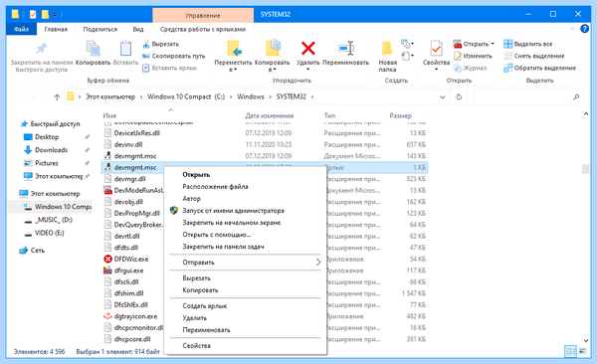Click Easy access dropdown icon in Create group
597x364 pixels.
click(407, 56)
